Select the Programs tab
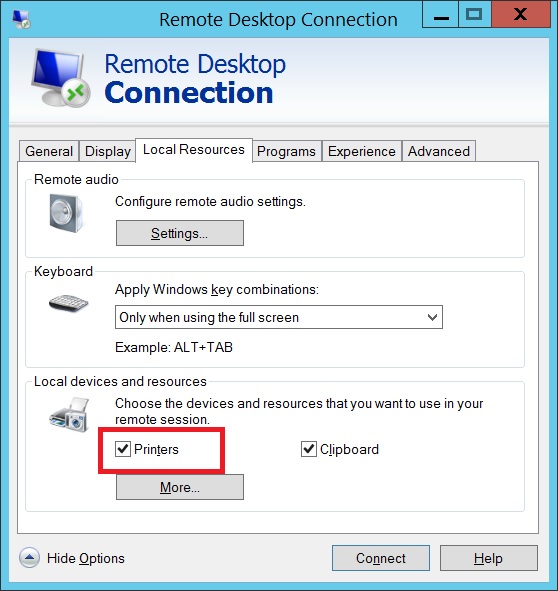Viewport: 558px width, 591px height. [x=286, y=151]
